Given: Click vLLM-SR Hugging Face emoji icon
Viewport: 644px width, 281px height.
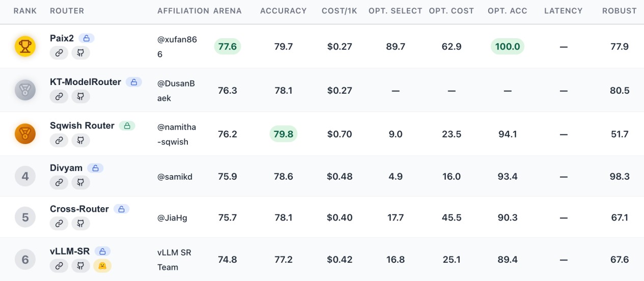Looking at the screenshot, I should coord(102,265).
